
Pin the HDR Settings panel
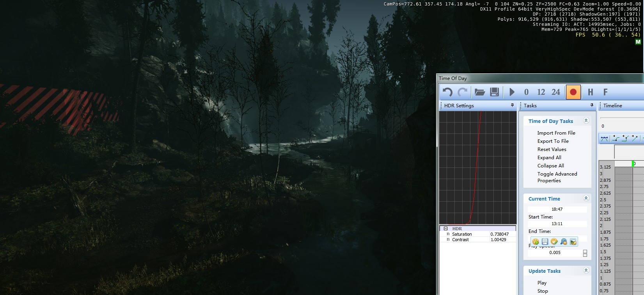pyautogui.click(x=512, y=105)
